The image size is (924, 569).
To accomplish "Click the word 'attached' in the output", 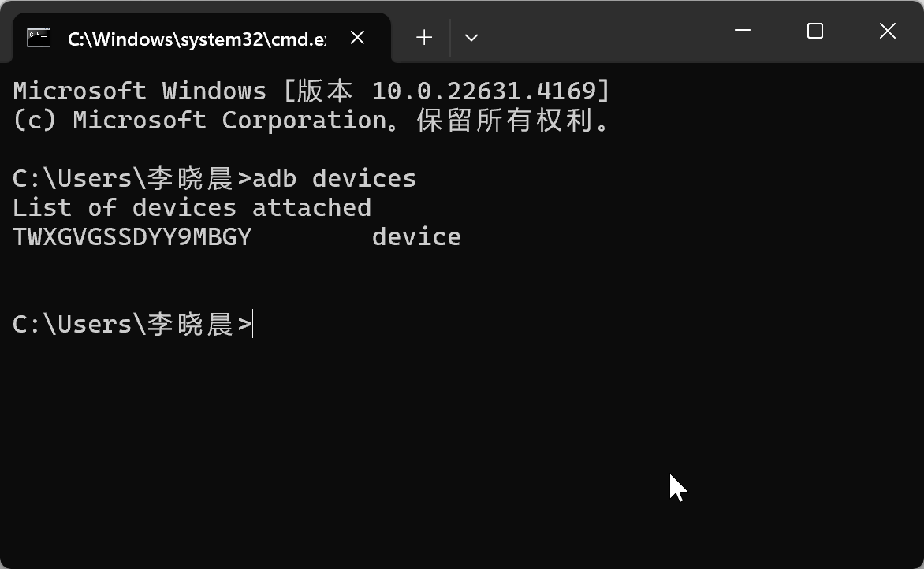I will 311,207.
